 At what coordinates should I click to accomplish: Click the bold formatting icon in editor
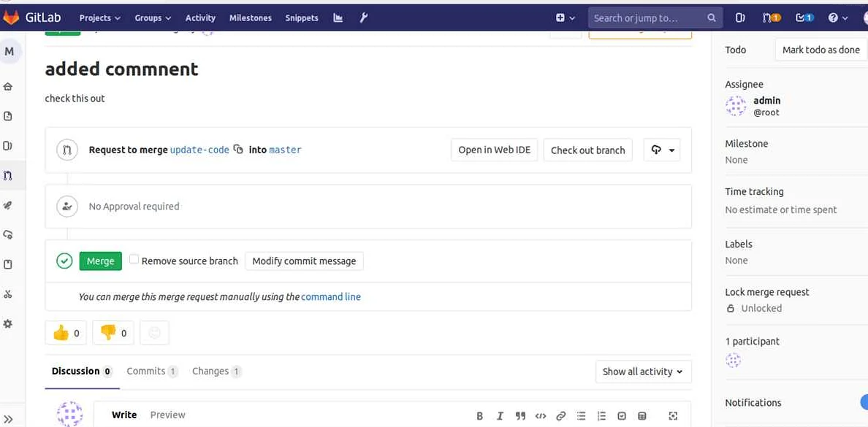480,416
